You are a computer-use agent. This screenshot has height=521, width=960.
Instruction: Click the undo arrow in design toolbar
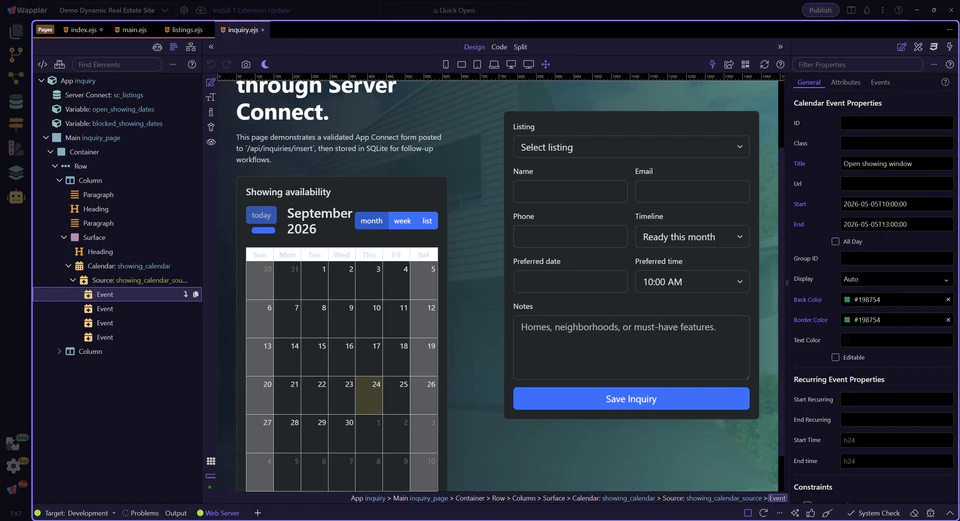[x=211, y=64]
